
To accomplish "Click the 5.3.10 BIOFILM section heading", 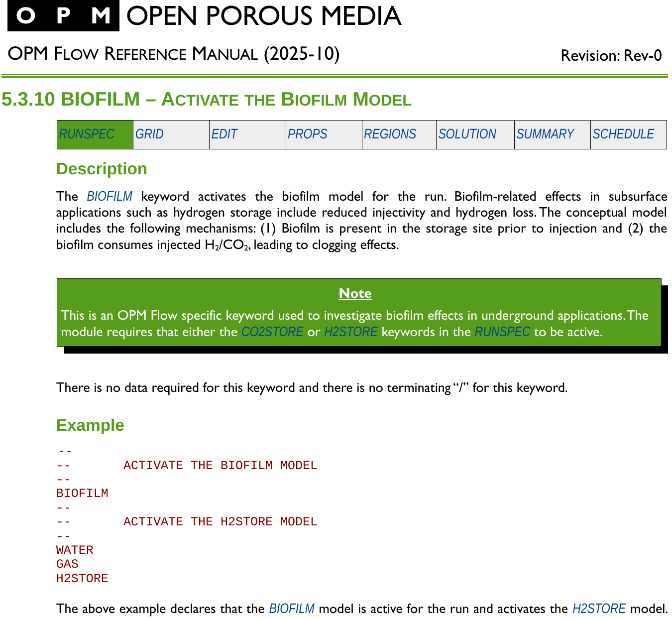I will point(206,100).
